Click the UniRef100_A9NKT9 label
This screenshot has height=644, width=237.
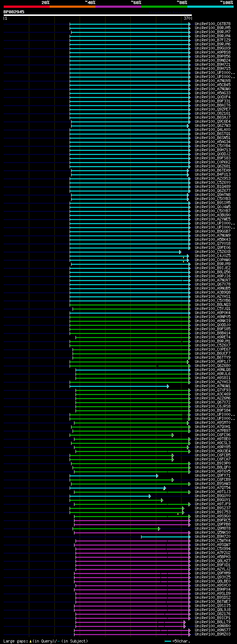coord(213,321)
